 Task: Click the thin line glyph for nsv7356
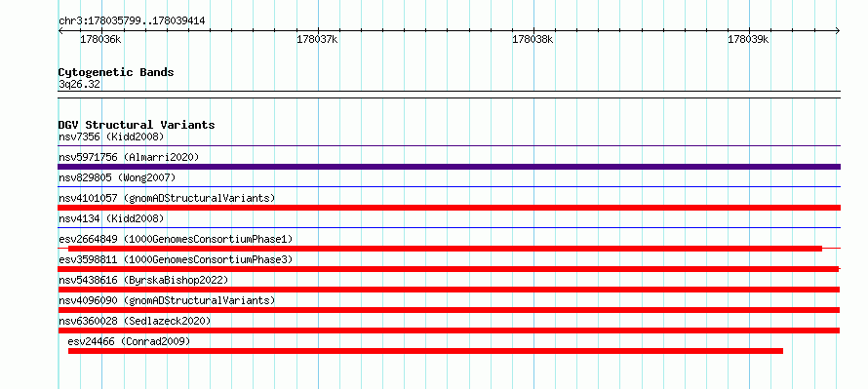click(x=449, y=146)
